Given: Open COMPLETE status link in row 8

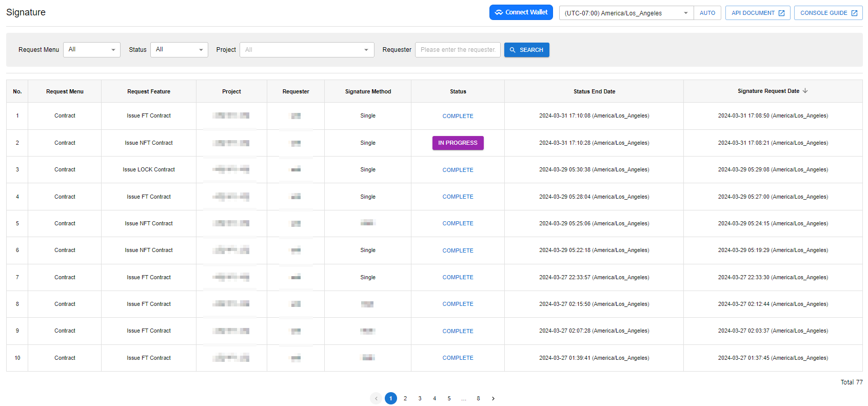Looking at the screenshot, I should point(458,304).
